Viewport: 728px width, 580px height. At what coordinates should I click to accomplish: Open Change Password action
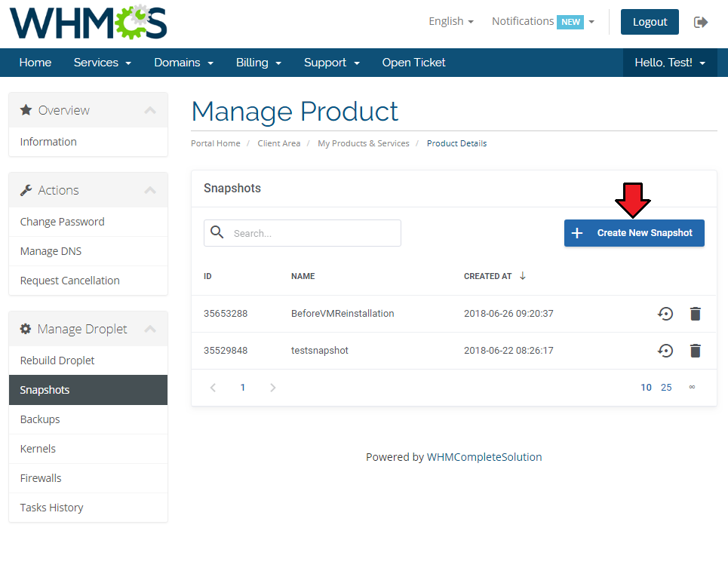(x=88, y=222)
